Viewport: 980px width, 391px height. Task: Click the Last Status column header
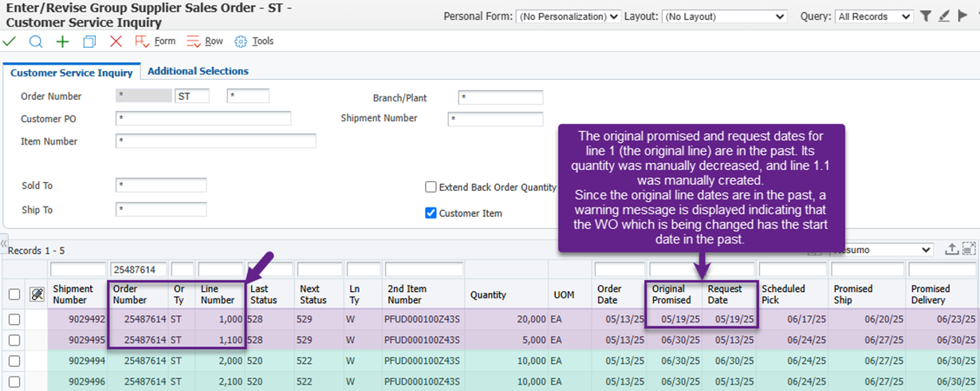(x=270, y=294)
